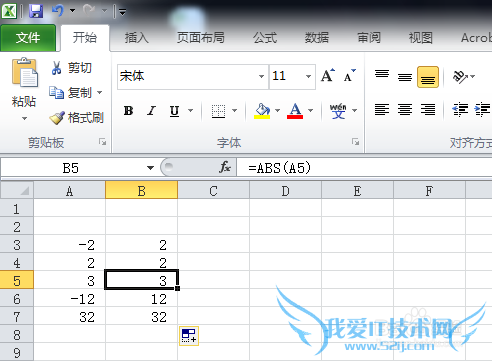Image resolution: width=492 pixels, height=361 pixels.
Task: Switch to the 开始 (Home) tab
Action: [x=85, y=38]
